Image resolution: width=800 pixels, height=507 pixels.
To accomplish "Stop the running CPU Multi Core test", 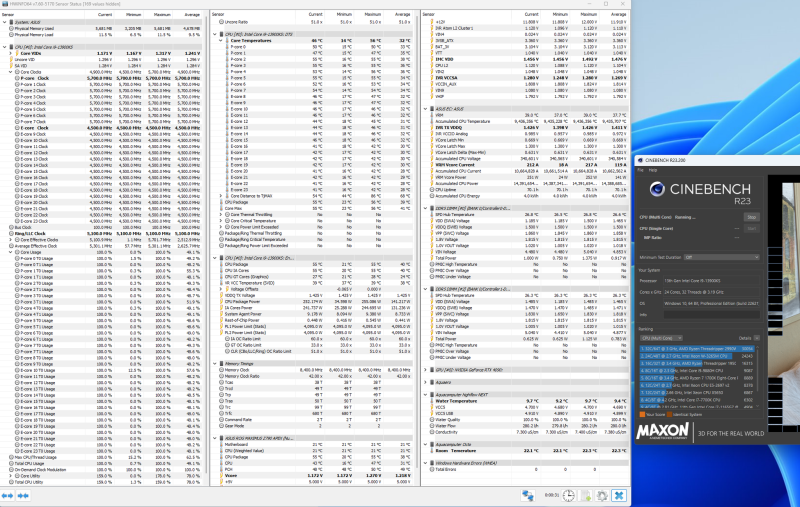I will tap(752, 217).
